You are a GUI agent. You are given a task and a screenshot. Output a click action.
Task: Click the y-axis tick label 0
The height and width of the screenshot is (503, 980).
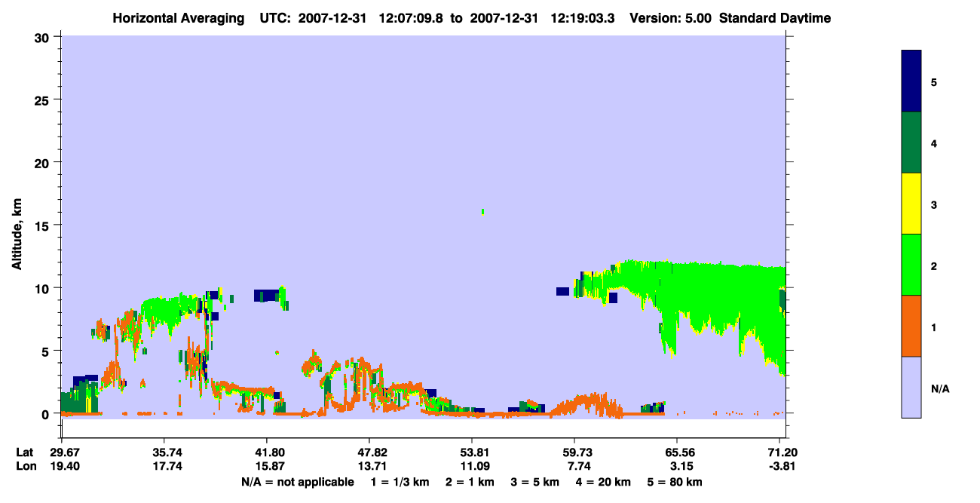coord(47,414)
